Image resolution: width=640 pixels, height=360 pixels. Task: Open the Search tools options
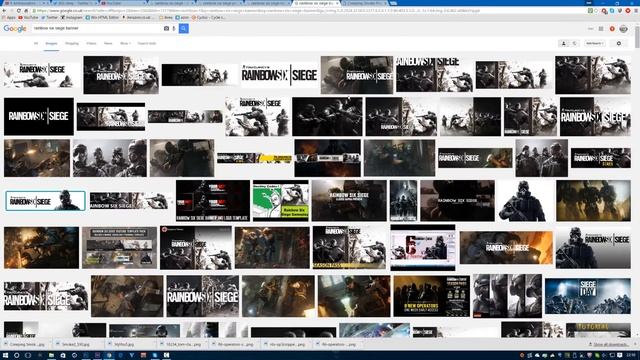pos(147,43)
